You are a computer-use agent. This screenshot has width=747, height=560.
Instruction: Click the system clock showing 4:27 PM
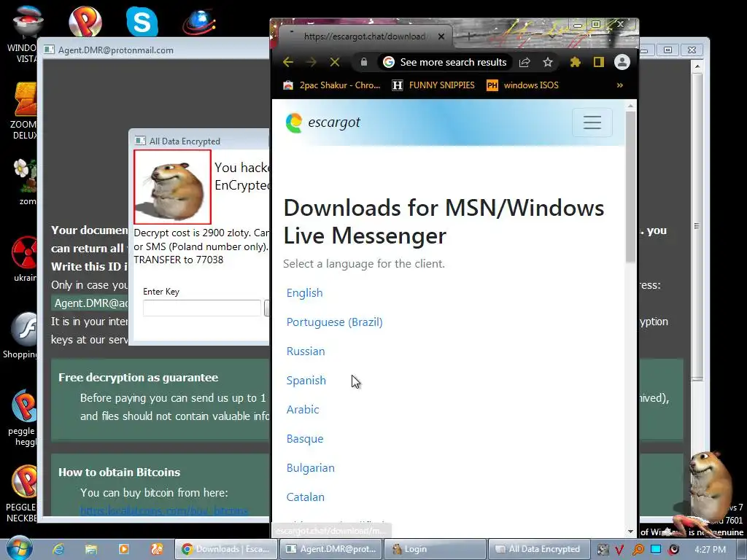click(x=710, y=550)
